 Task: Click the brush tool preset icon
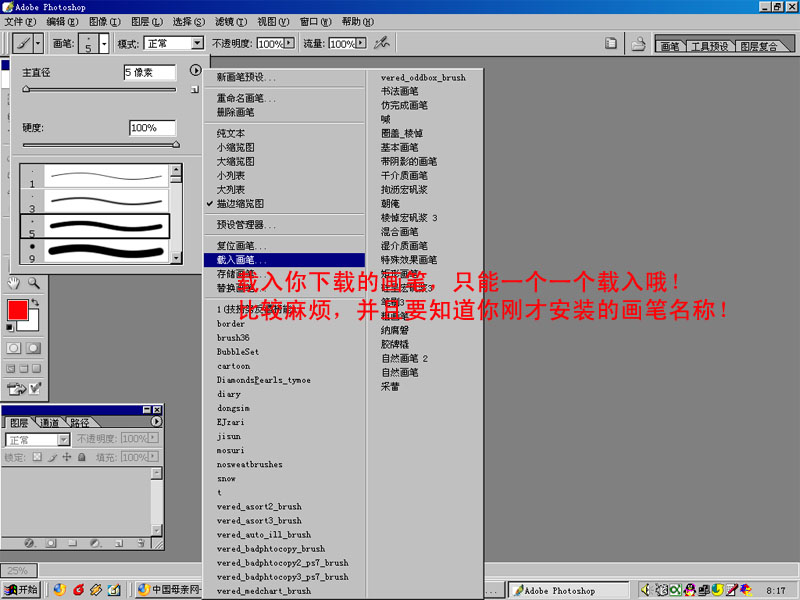tap(22, 43)
